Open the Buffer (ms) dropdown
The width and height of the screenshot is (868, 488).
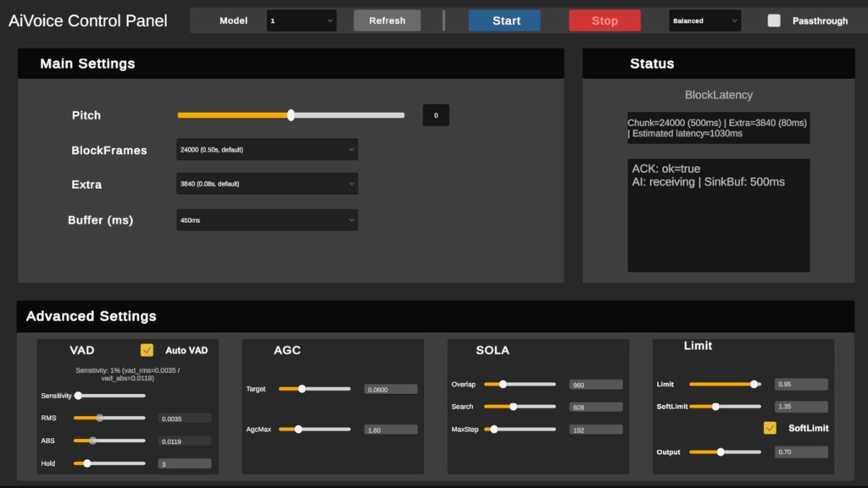click(x=267, y=219)
